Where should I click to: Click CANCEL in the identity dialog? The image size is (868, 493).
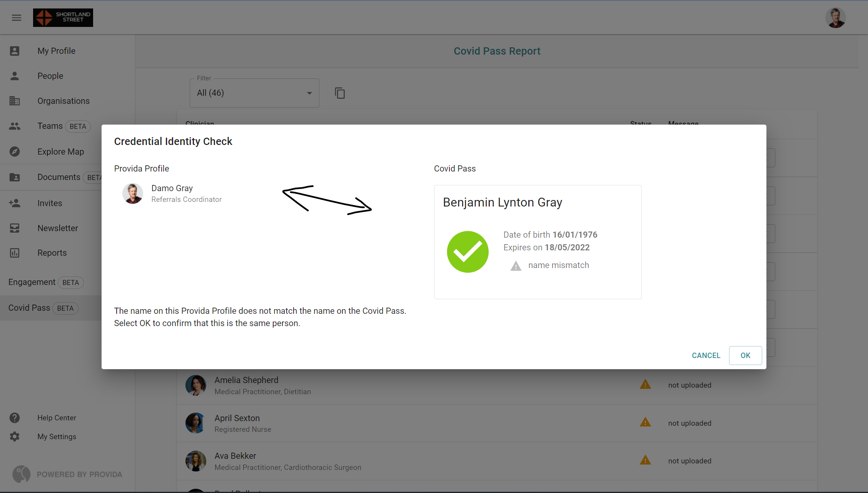point(706,355)
